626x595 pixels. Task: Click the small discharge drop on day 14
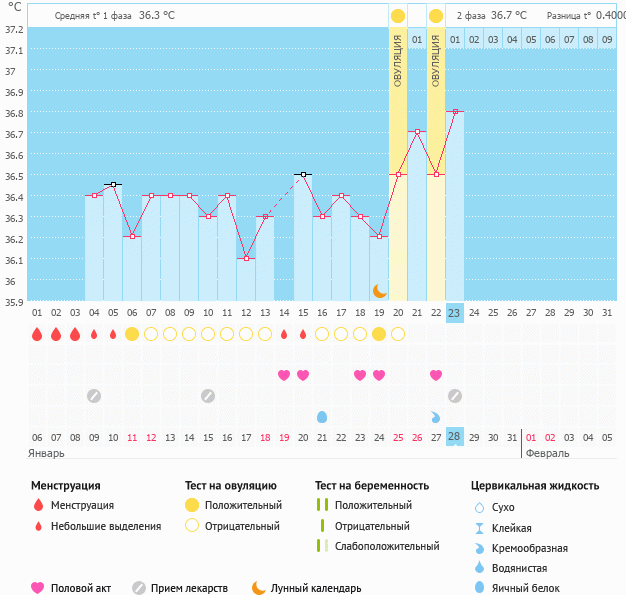[284, 334]
